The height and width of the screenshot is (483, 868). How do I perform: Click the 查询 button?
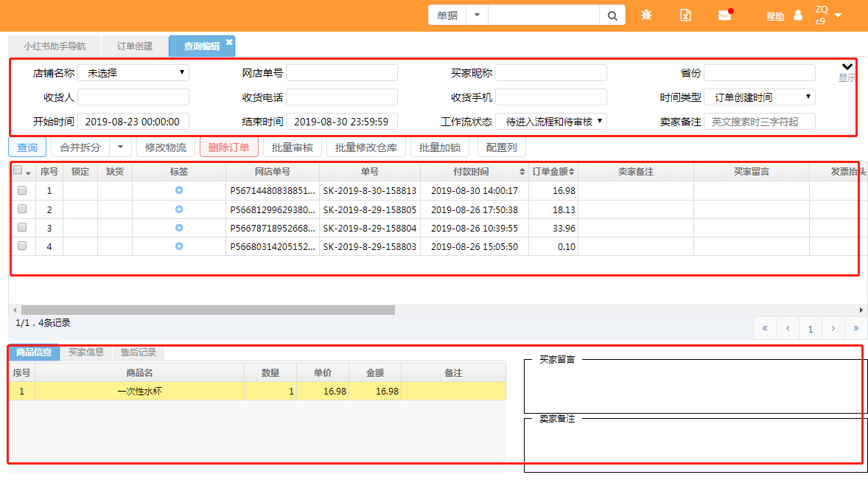[x=27, y=147]
